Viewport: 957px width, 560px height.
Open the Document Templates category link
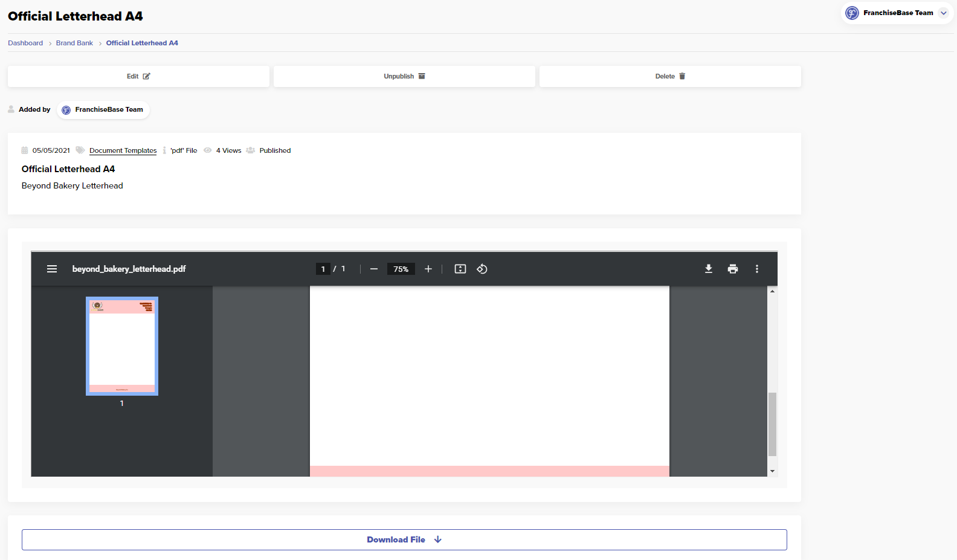pos(123,150)
